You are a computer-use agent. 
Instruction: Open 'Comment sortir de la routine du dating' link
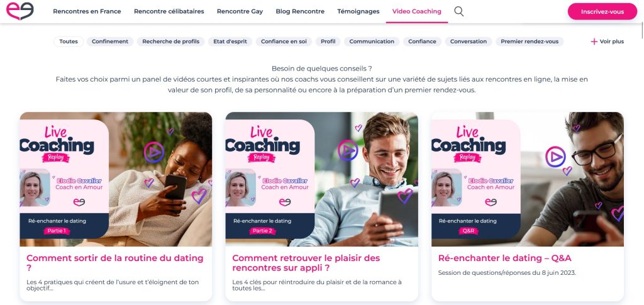coord(115,263)
